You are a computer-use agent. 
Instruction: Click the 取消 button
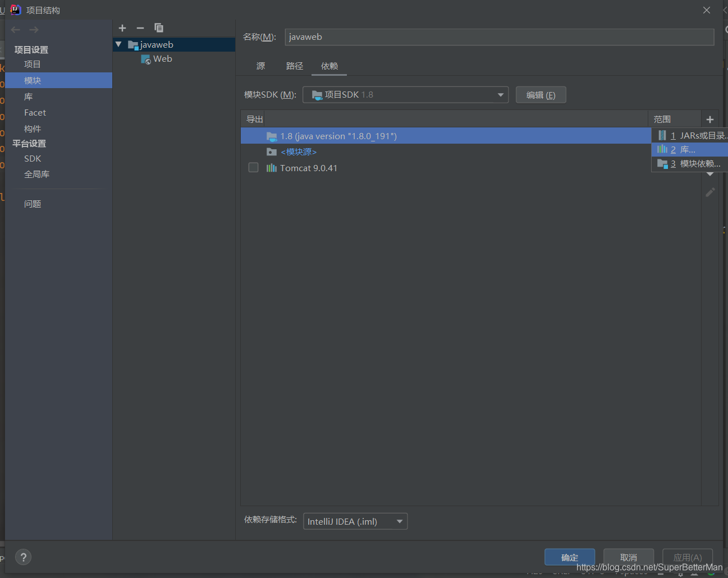[629, 557]
